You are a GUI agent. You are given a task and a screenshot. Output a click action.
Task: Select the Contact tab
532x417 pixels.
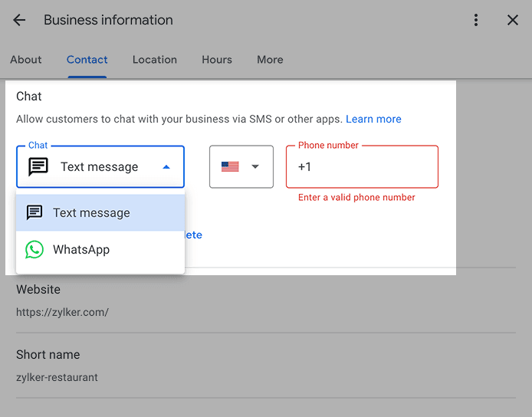(x=87, y=60)
